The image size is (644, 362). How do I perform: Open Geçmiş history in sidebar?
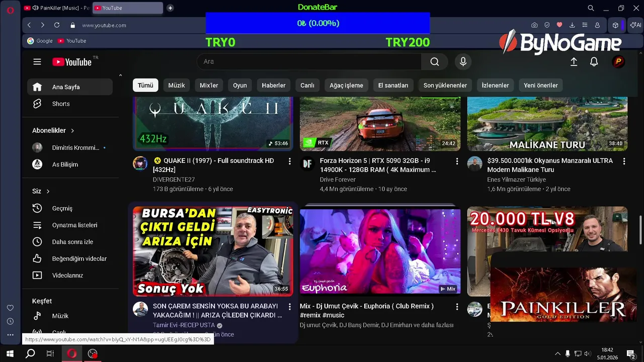[x=70, y=208]
